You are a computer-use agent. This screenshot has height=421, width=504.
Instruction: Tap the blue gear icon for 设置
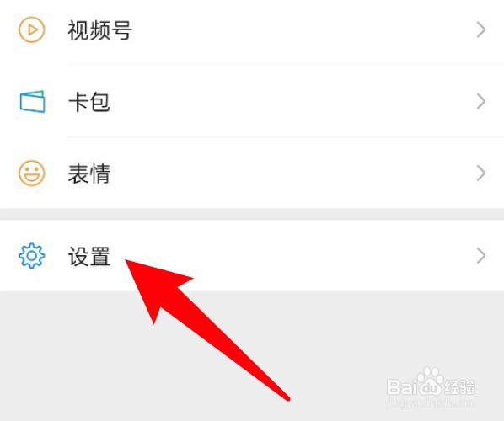pyautogui.click(x=31, y=256)
